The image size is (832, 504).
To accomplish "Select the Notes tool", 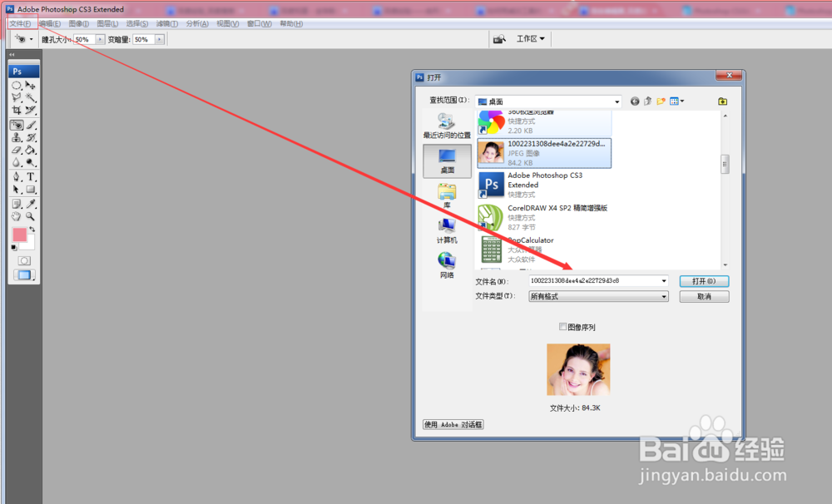I will pos(17,205).
